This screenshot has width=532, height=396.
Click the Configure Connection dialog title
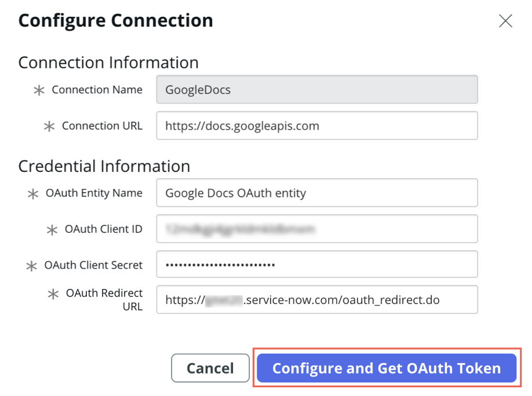[116, 21]
